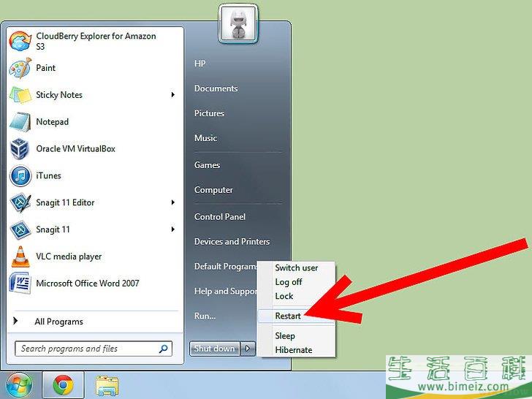Expand Snagit 11 Editor jump list arrow
This screenshot has width=532, height=399.
click(172, 202)
